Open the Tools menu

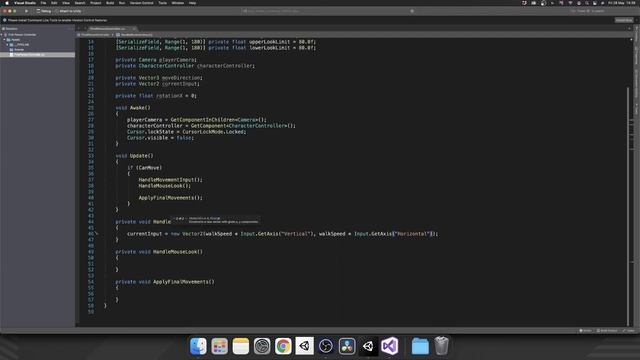click(162, 3)
